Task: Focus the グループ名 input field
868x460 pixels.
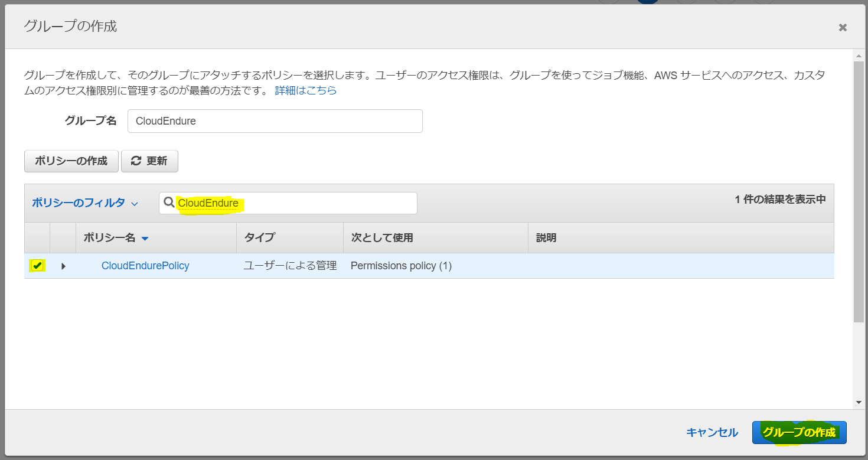Action: click(x=275, y=121)
